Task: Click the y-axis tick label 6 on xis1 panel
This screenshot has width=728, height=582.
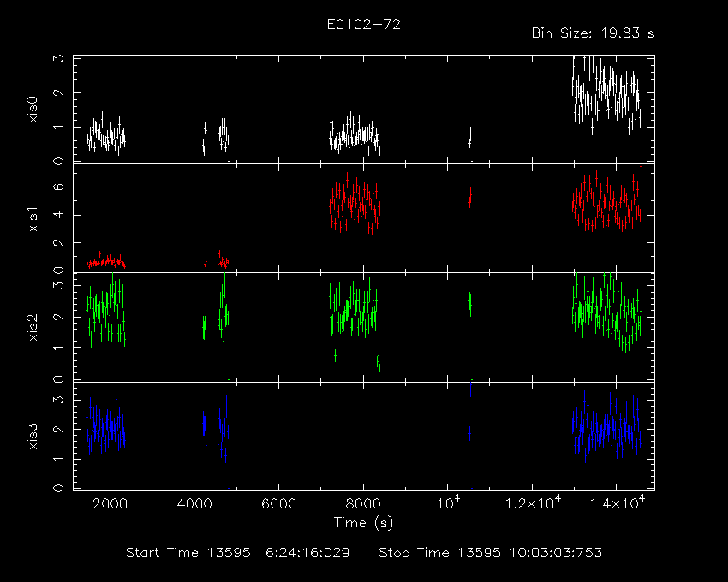Action: point(59,187)
